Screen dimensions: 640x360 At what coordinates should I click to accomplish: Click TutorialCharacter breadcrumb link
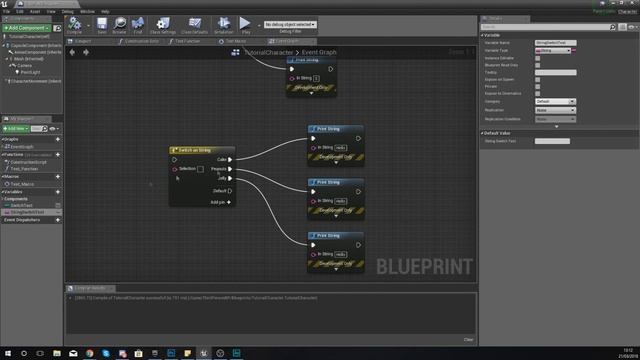pos(269,52)
